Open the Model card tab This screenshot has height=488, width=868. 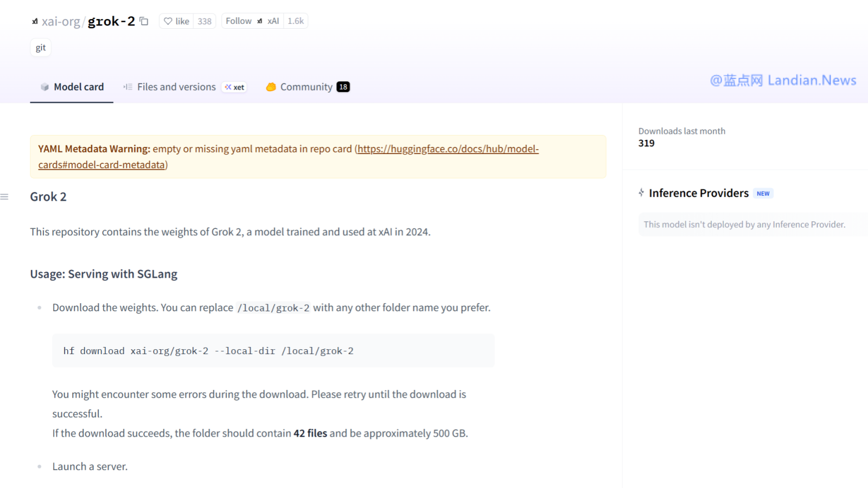(79, 87)
